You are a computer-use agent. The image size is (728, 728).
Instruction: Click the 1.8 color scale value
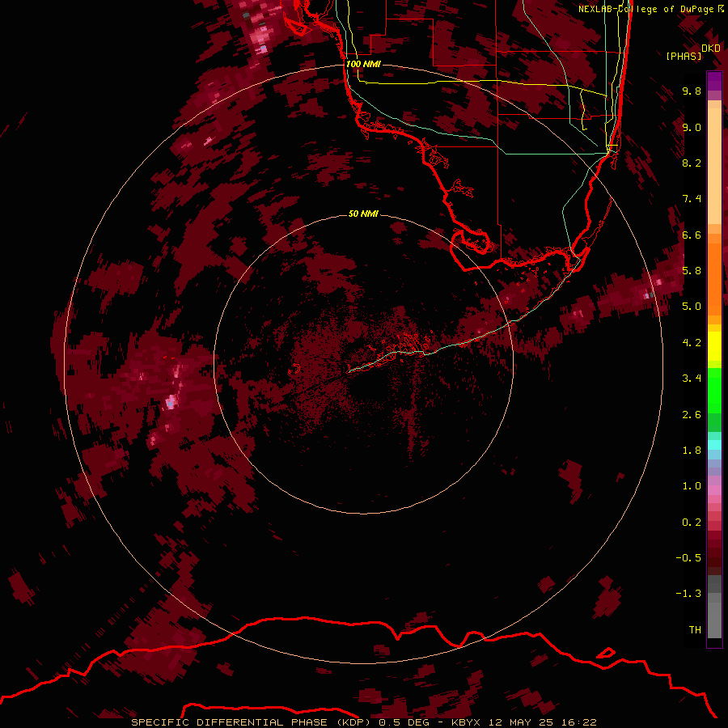click(x=692, y=451)
